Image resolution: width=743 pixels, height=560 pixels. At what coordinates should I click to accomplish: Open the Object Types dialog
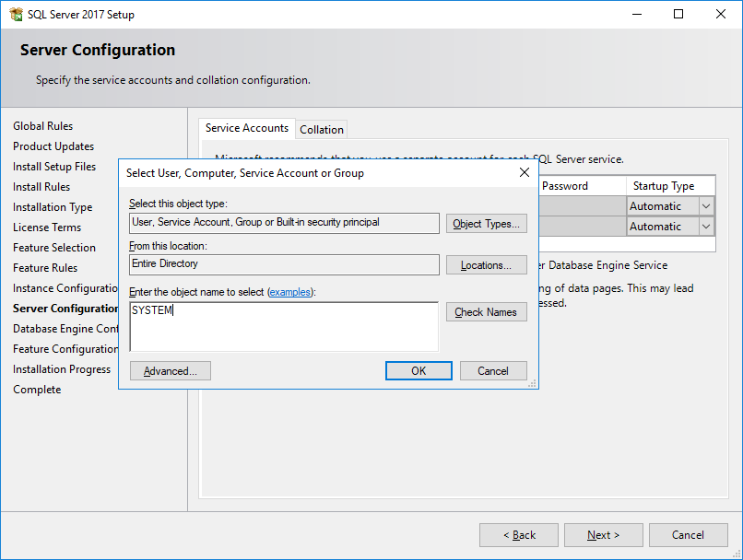(486, 224)
